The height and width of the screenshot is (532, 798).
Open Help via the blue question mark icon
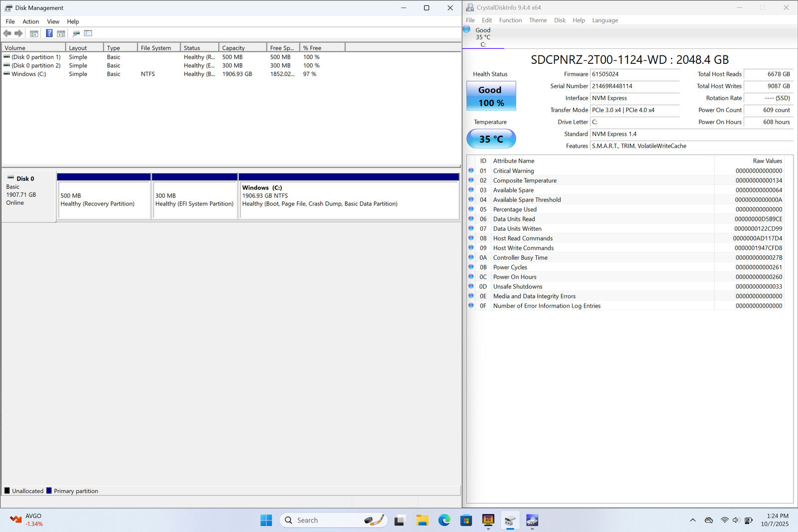49,33
